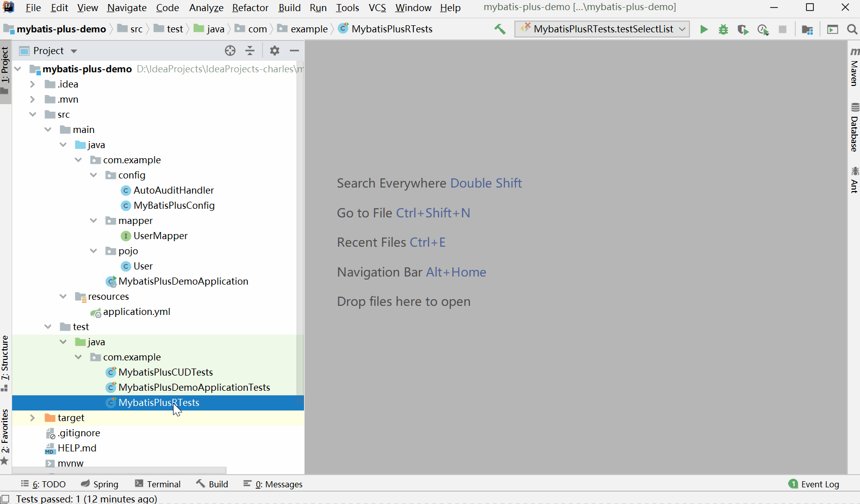The height and width of the screenshot is (504, 860).
Task: Select the UserMapper interface file
Action: click(x=160, y=236)
